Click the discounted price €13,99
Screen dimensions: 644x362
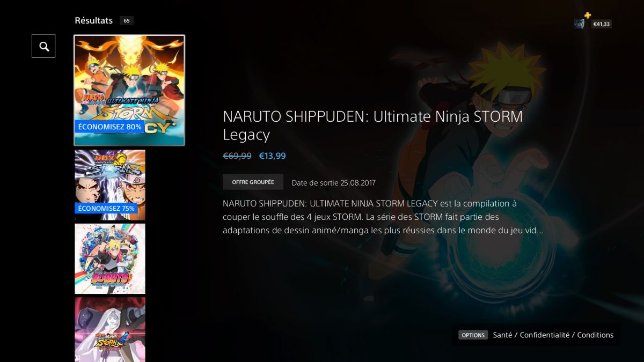point(273,156)
